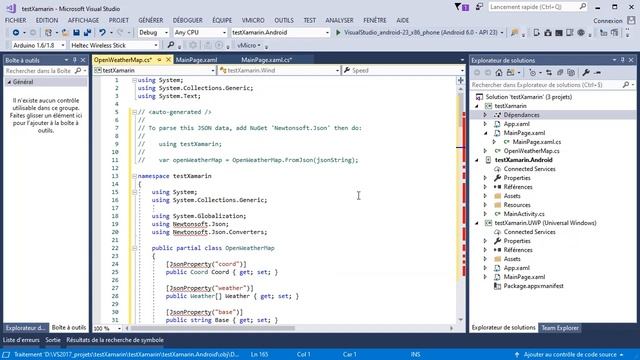Open the testXamarin.Wind type dropdown
The height and width of the screenshot is (360, 640).
click(x=279, y=71)
